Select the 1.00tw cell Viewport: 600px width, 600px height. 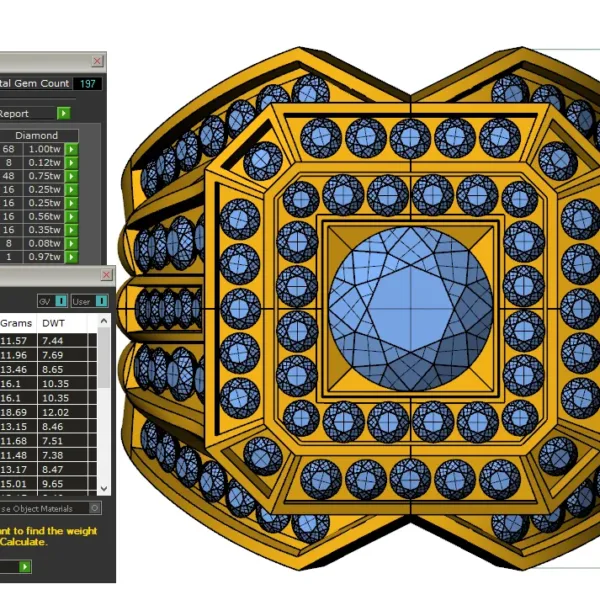[x=44, y=149]
